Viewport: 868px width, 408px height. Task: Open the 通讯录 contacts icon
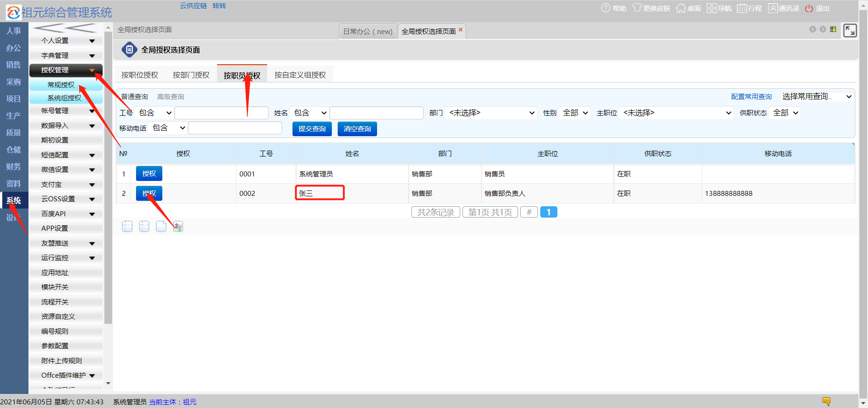[773, 8]
